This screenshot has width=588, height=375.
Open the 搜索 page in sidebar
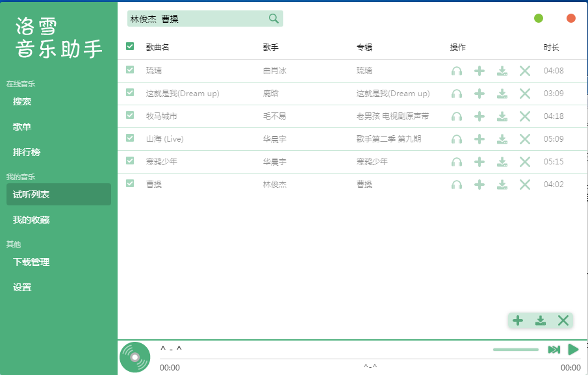click(x=59, y=101)
